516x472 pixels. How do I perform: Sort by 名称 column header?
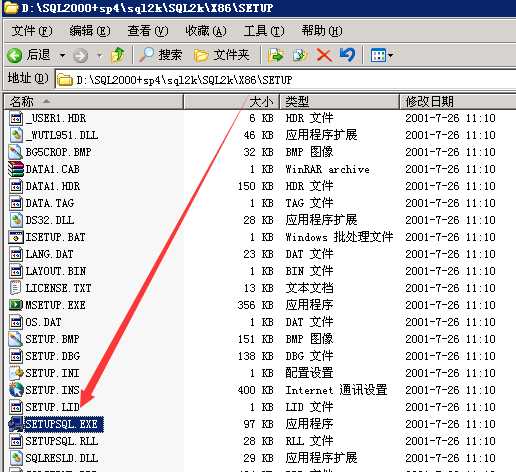pos(94,101)
